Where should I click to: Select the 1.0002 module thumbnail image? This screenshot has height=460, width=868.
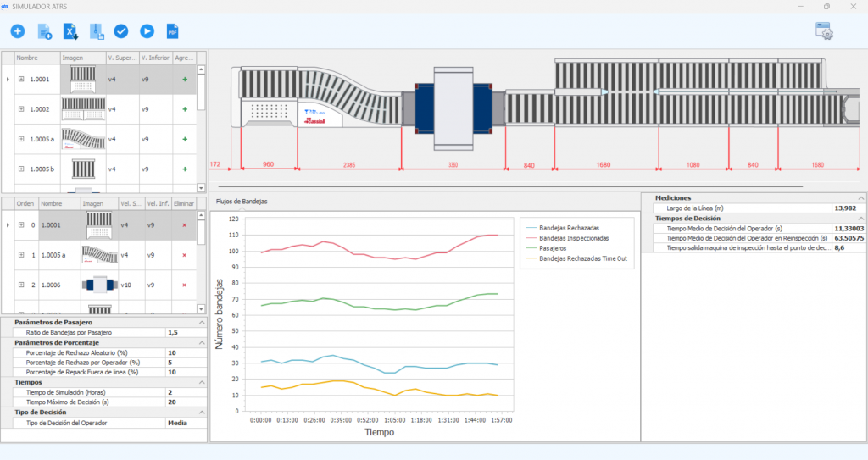pos(83,109)
